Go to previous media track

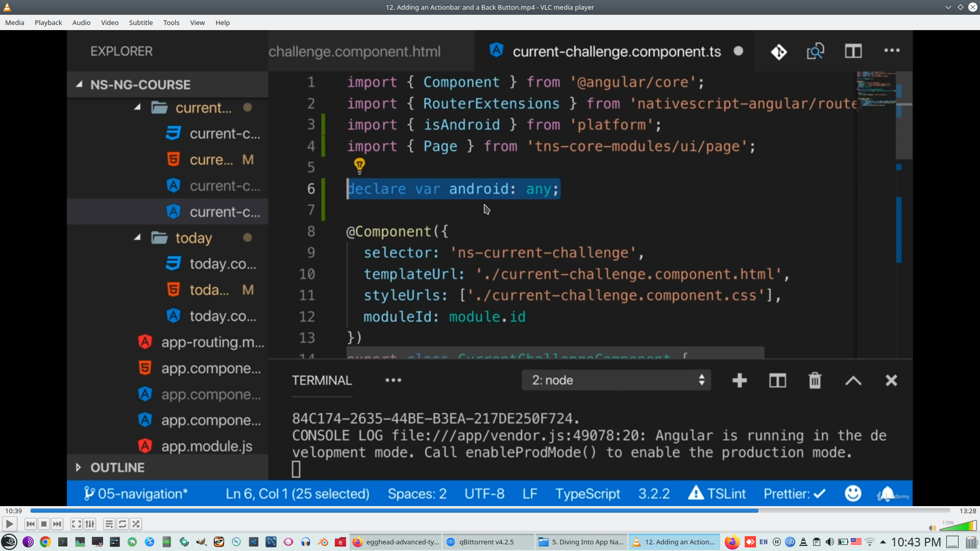tap(31, 524)
